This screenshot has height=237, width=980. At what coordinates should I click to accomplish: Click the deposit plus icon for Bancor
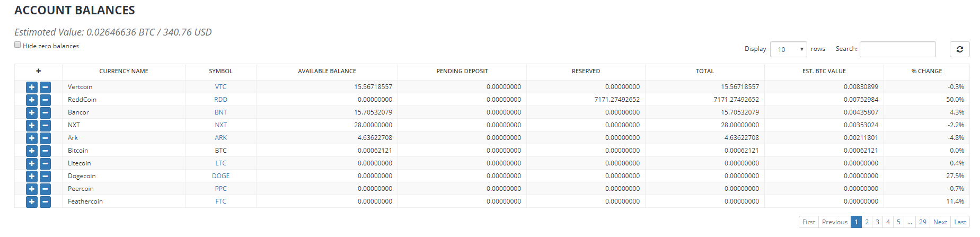tap(32, 112)
